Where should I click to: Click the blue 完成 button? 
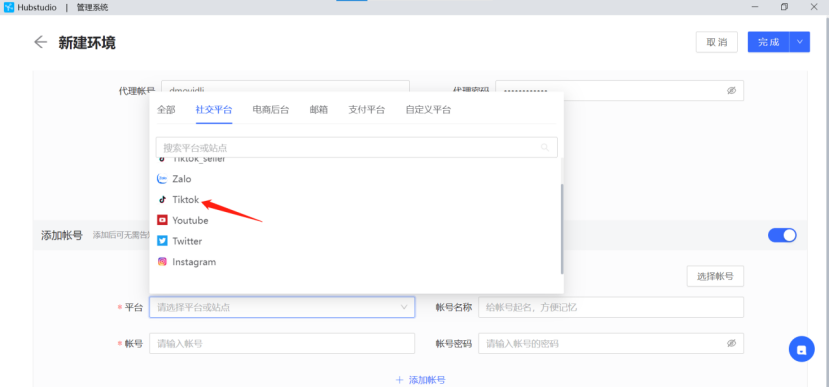pyautogui.click(x=769, y=42)
